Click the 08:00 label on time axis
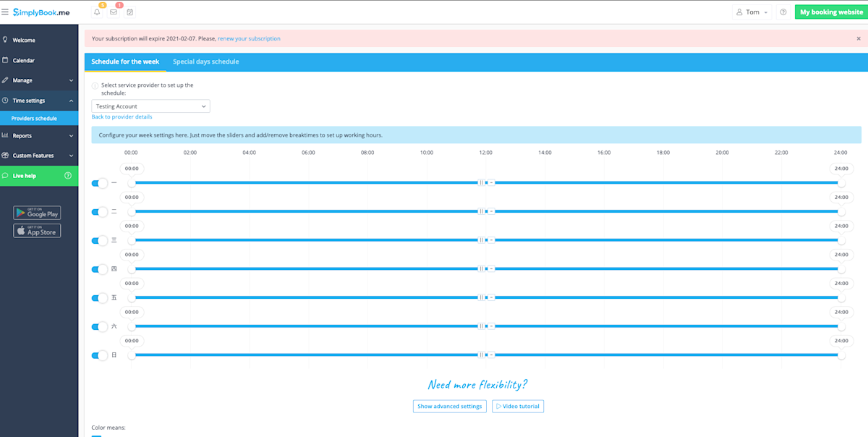 pyautogui.click(x=367, y=153)
